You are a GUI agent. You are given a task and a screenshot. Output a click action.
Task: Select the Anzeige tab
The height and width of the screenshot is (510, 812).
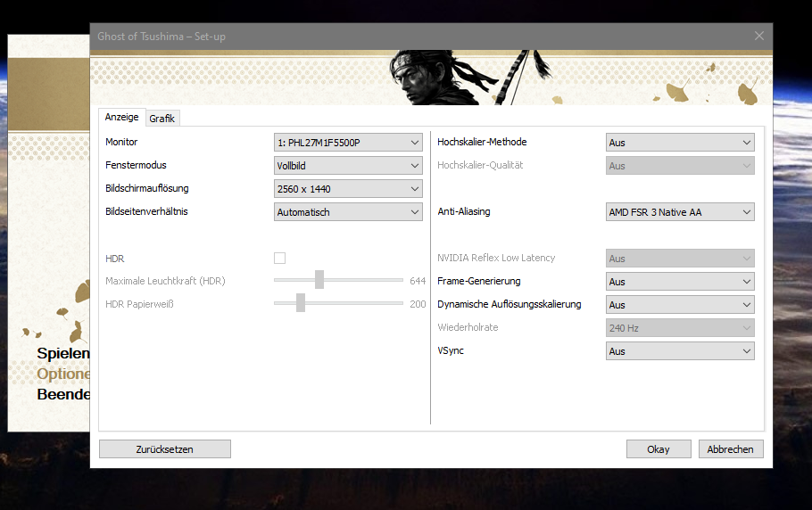coord(121,117)
